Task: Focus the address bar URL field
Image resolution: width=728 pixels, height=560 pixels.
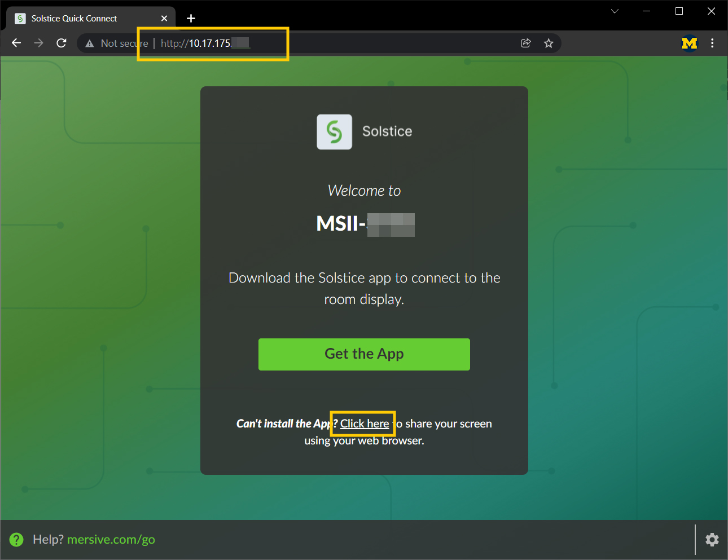Action: (339, 43)
